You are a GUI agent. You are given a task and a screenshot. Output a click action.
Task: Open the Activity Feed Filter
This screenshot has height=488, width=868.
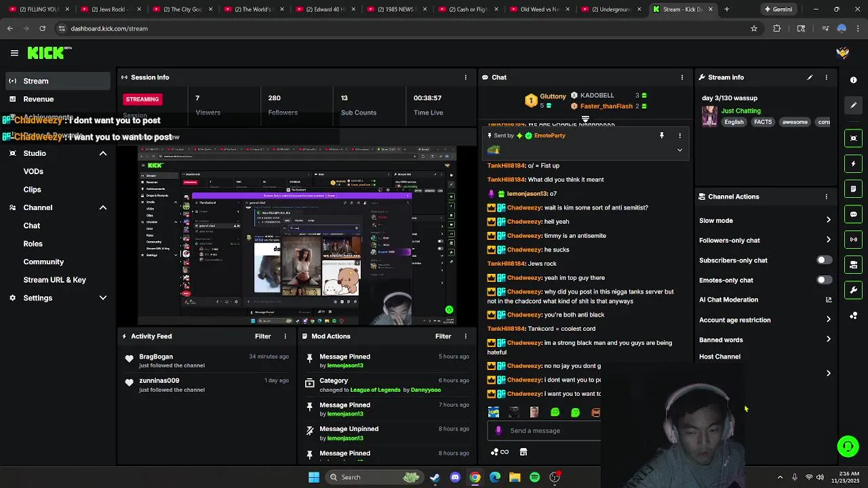pos(262,336)
